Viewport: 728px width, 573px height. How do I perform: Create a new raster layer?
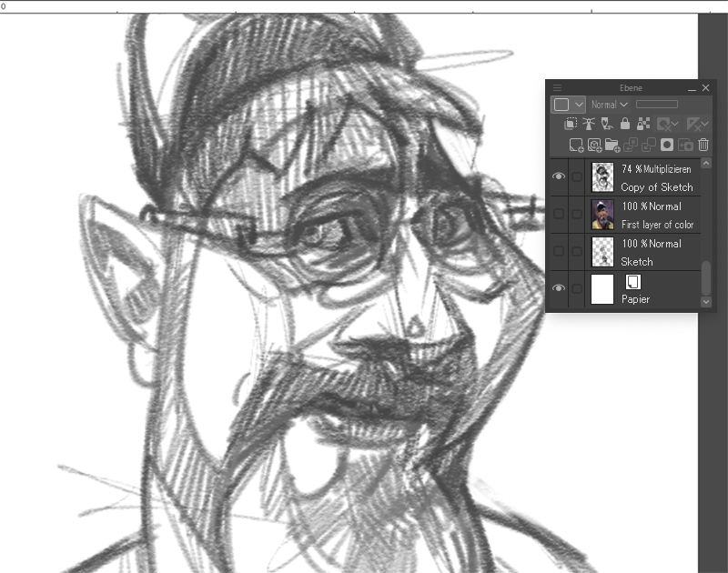575,145
